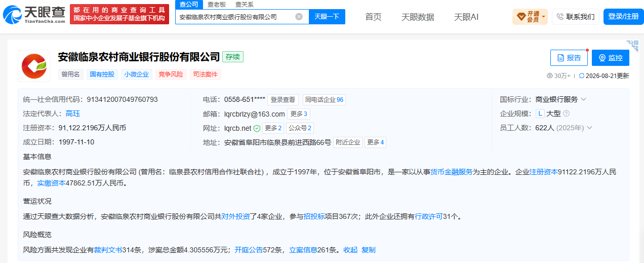Open the 注册资本 link in summary
This screenshot has height=263, width=644.
pyautogui.click(x=543, y=172)
